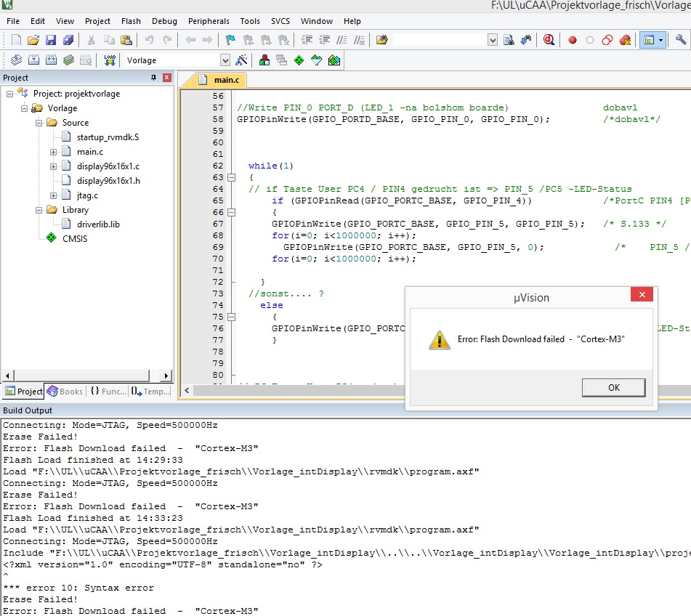Collapse the Library folder node
This screenshot has height=616, width=691.
pos(39,210)
